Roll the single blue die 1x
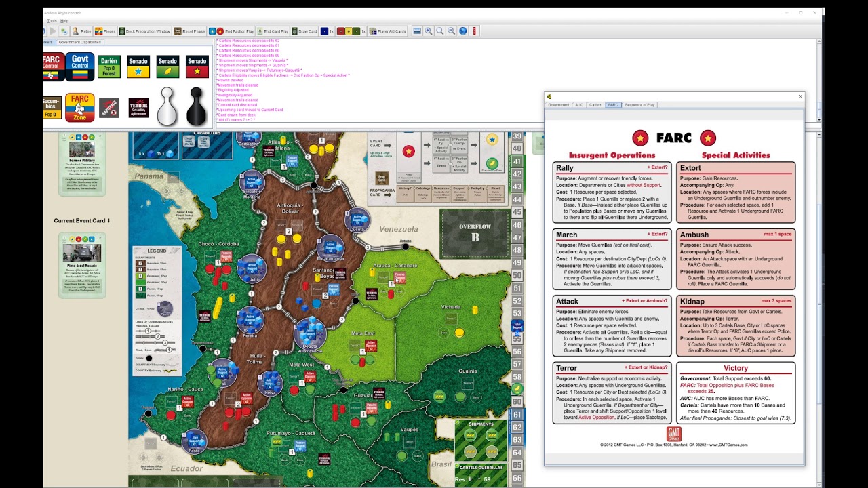The image size is (868, 488). 328,31
